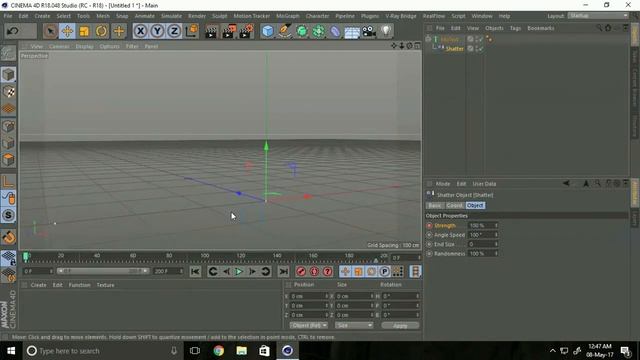Toggle the Z axis lock

[x=174, y=31]
